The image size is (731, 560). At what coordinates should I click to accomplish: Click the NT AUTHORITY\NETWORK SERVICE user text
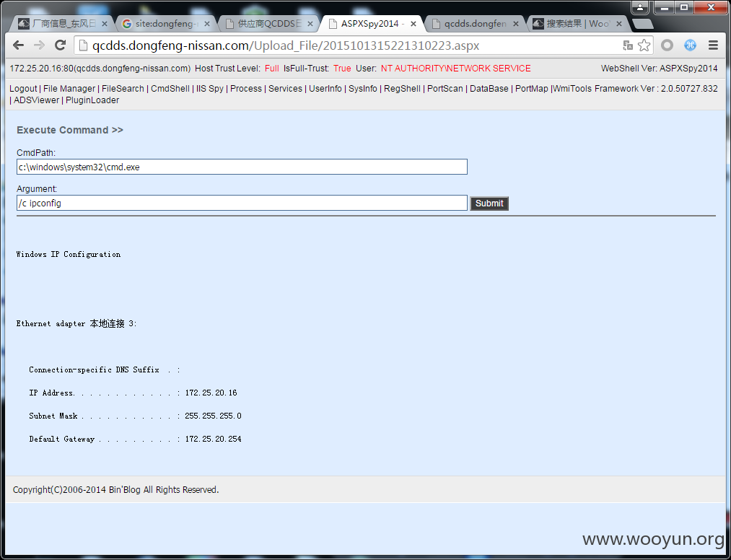455,69
